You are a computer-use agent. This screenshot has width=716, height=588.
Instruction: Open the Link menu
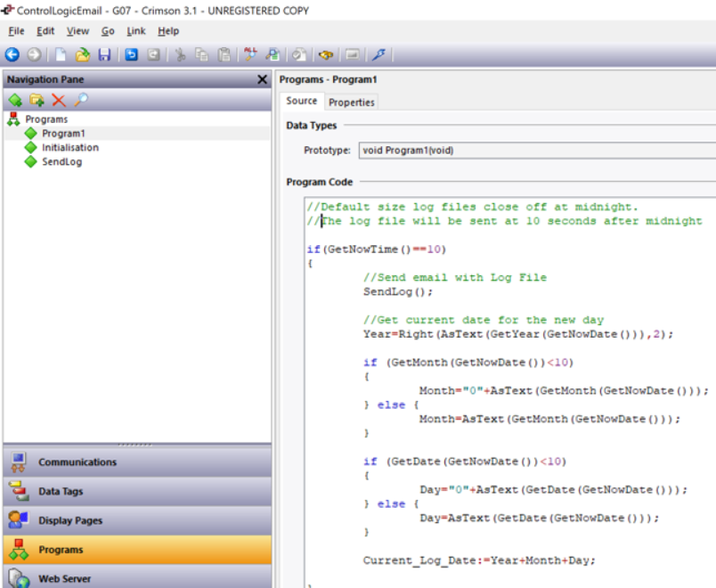click(135, 31)
